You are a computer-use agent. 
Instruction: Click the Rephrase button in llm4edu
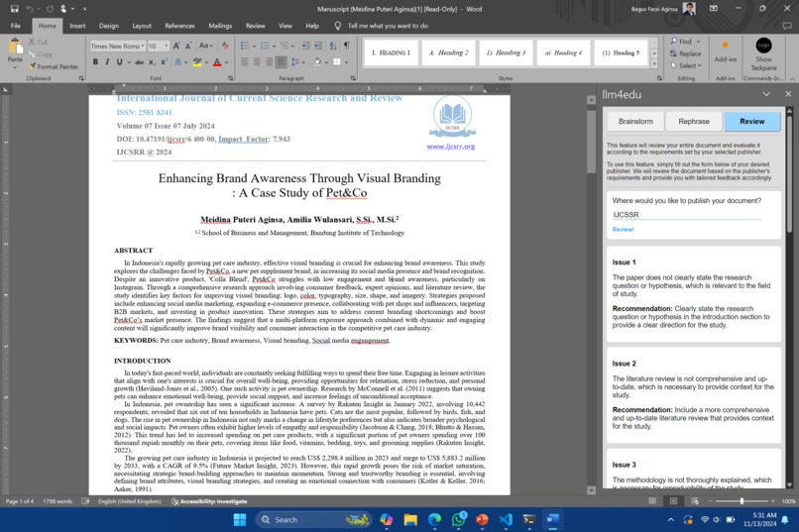click(x=694, y=121)
